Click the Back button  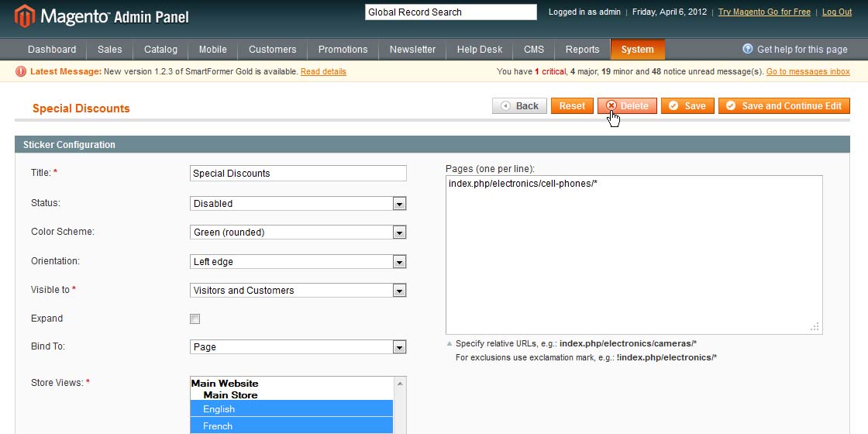pyautogui.click(x=519, y=106)
